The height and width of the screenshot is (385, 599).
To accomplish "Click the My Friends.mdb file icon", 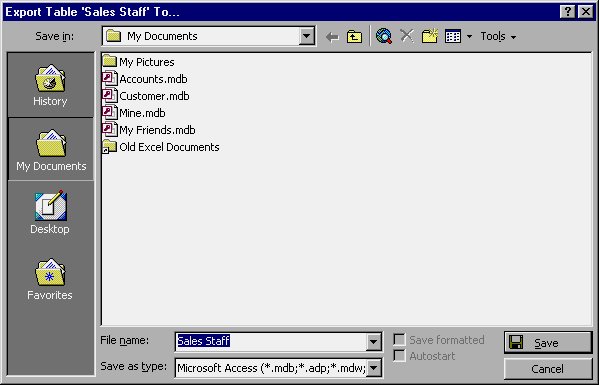I will tap(110, 129).
